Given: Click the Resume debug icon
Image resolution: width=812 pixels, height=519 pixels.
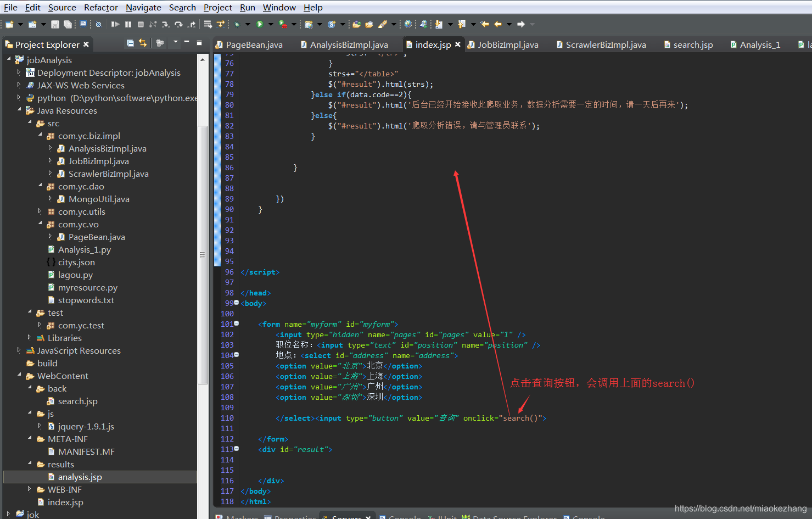Looking at the screenshot, I should (x=115, y=24).
